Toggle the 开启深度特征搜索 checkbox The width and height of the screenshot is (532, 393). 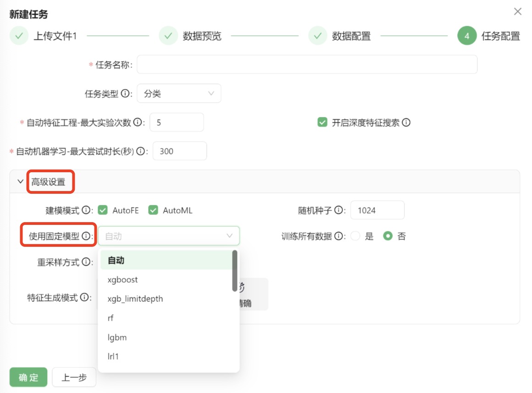click(322, 123)
